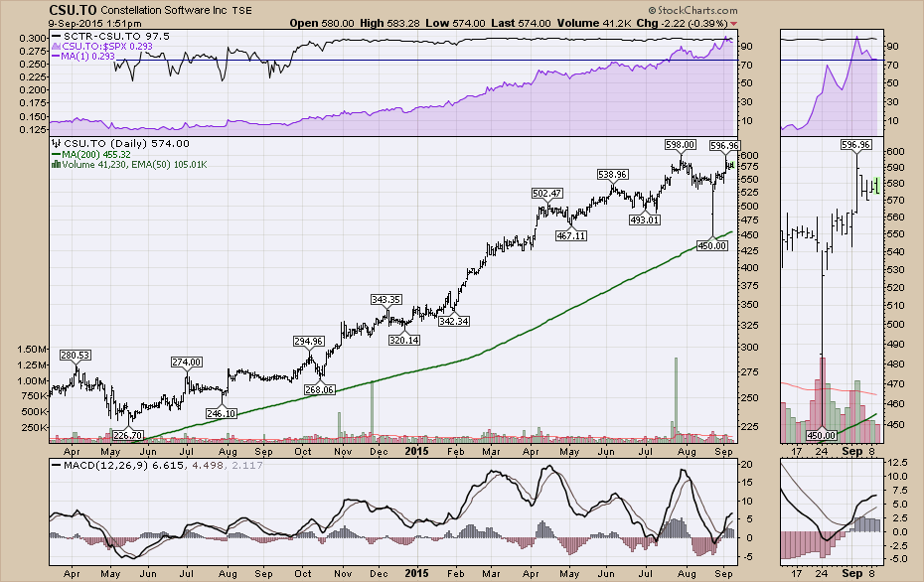Screen dimensions: 924x582
Task: Click the TSE exchange label
Action: click(241, 11)
